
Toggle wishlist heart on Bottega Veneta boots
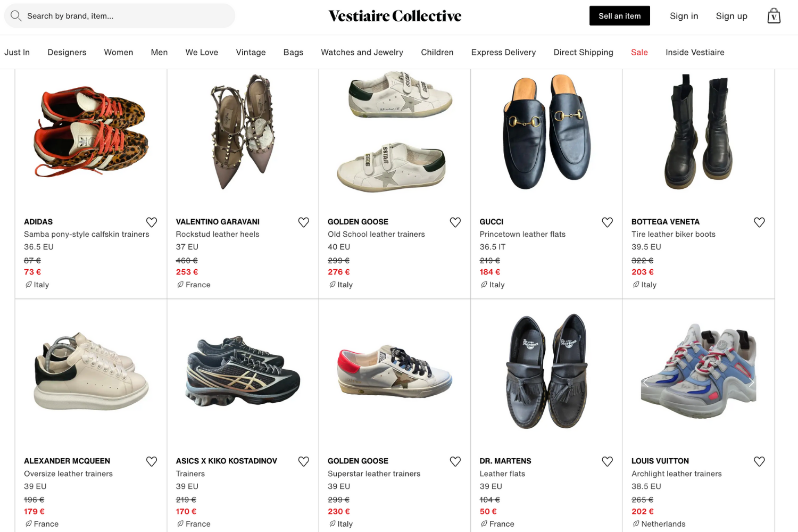click(x=759, y=222)
